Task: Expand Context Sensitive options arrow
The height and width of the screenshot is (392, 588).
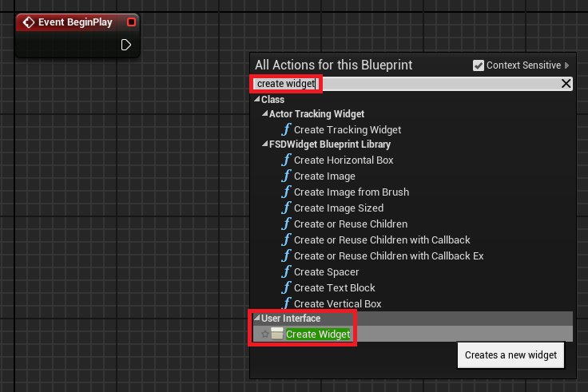Action: click(566, 65)
